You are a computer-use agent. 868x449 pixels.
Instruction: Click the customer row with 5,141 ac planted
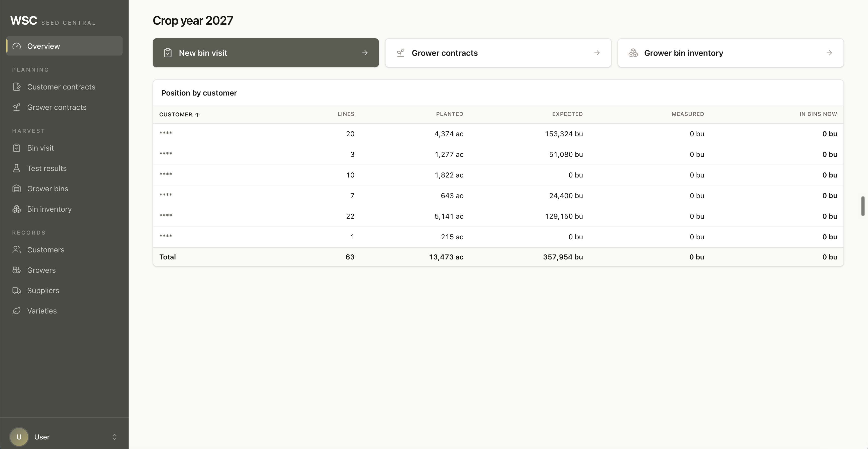[498, 216]
